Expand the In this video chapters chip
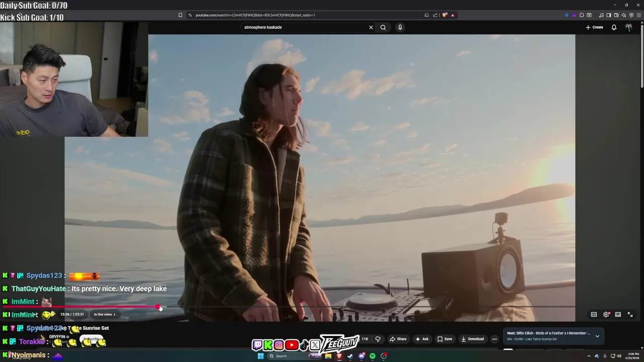The width and height of the screenshot is (644, 362). tap(105, 314)
